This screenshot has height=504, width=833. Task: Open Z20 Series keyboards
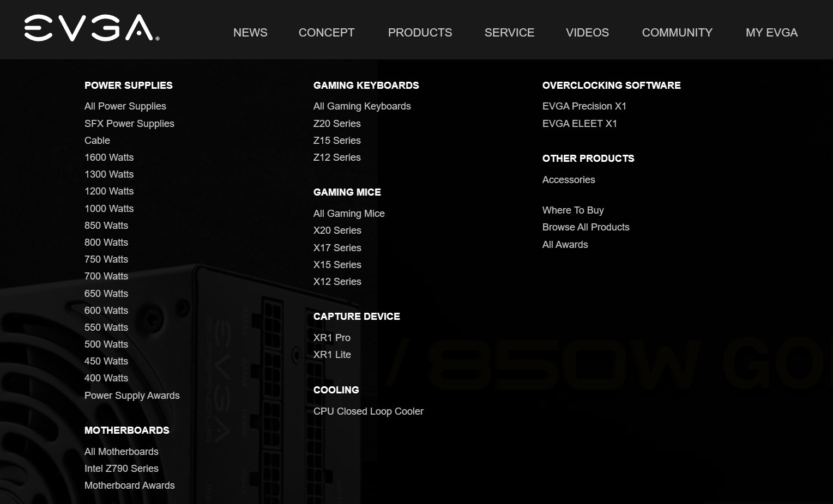337,124
